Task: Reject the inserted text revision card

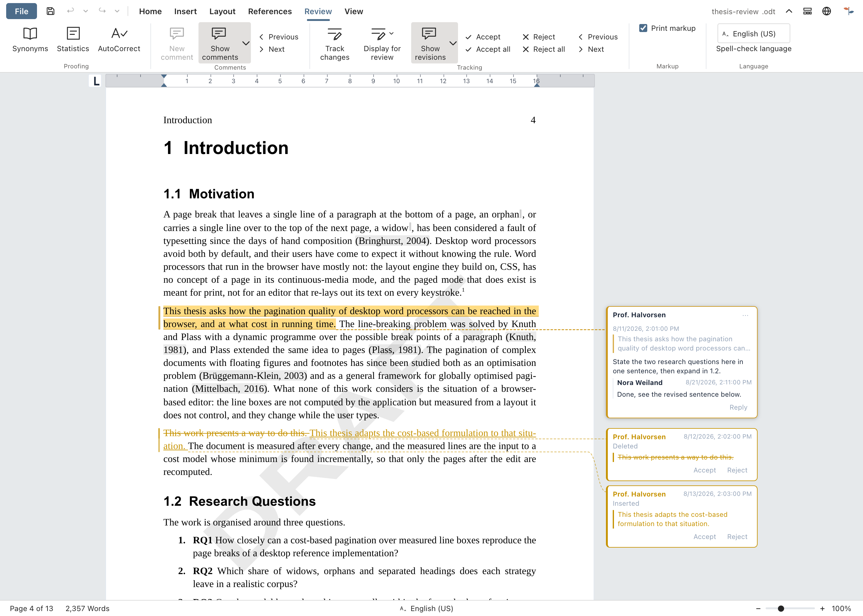Action: pos(737,537)
